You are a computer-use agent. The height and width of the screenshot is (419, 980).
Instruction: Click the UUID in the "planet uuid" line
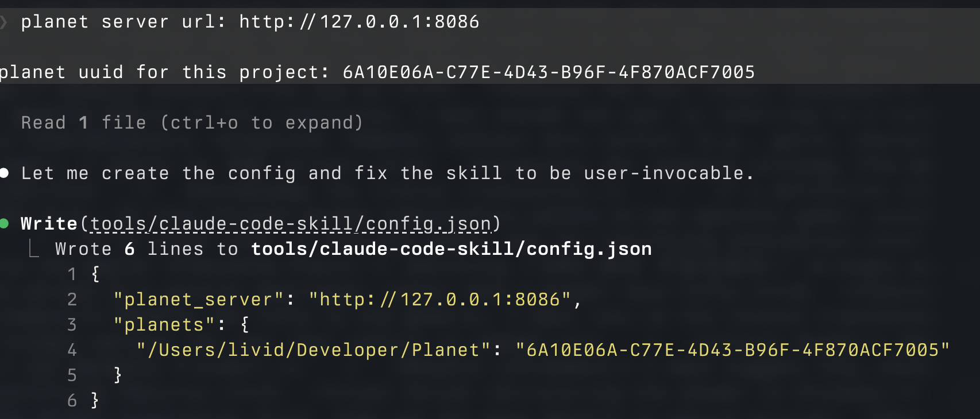549,72
